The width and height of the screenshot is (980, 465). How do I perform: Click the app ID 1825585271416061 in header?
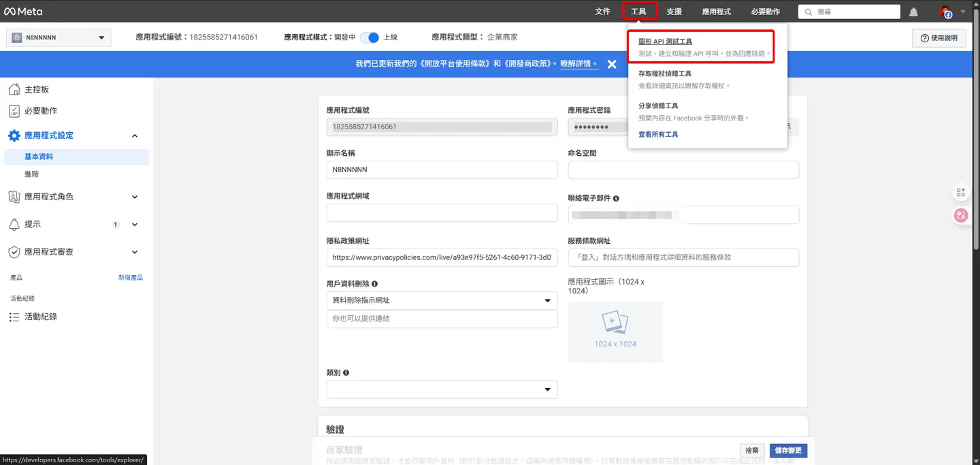click(223, 37)
